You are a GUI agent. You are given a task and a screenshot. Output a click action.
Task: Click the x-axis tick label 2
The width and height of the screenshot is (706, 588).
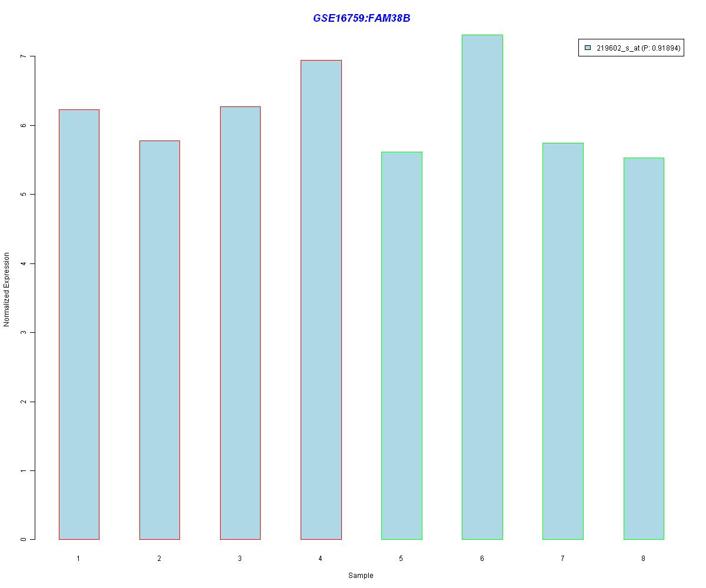[x=159, y=558]
